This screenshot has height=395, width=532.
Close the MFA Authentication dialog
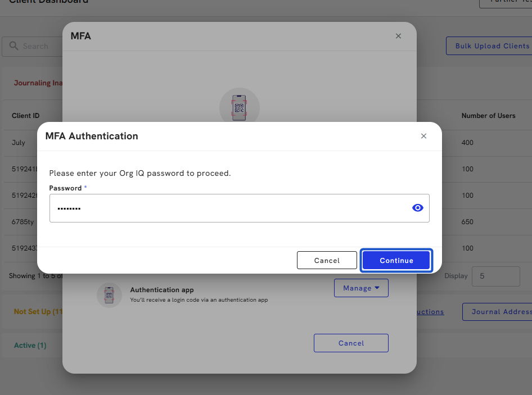(x=423, y=136)
